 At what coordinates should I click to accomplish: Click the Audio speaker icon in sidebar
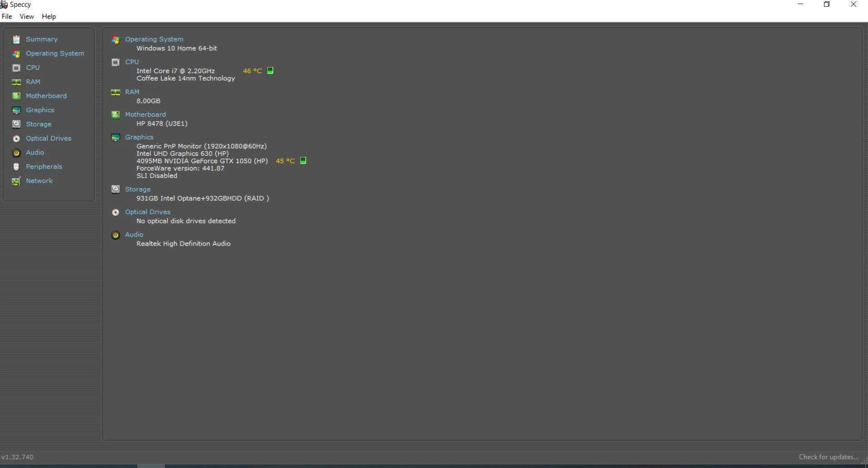[16, 153]
